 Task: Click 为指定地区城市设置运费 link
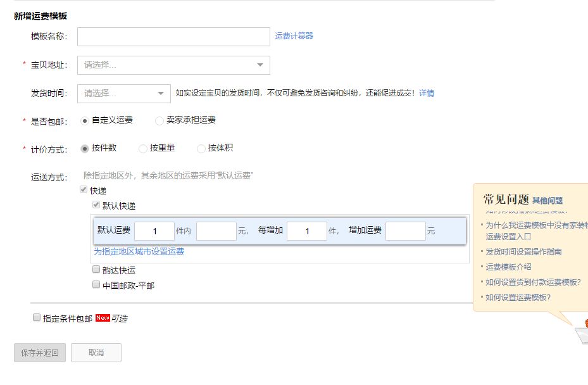point(139,251)
